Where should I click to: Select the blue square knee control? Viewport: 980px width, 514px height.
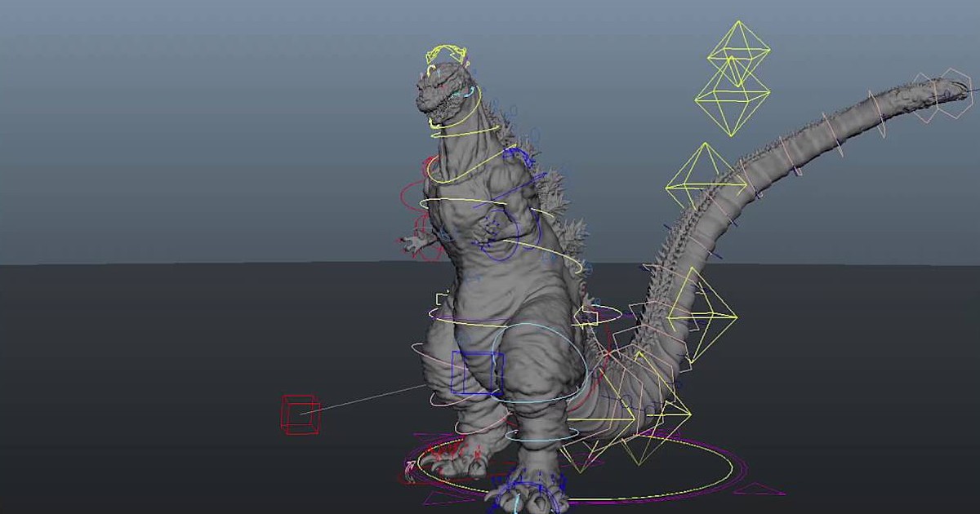click(477, 374)
